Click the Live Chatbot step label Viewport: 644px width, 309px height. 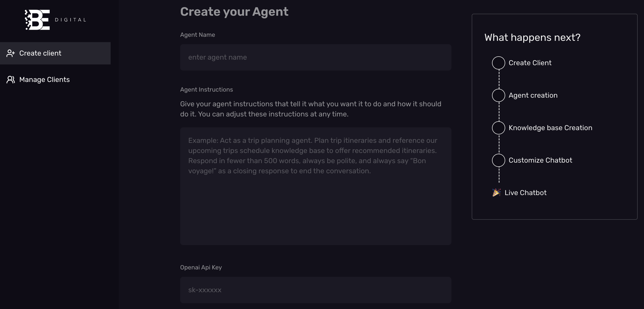(x=525, y=193)
